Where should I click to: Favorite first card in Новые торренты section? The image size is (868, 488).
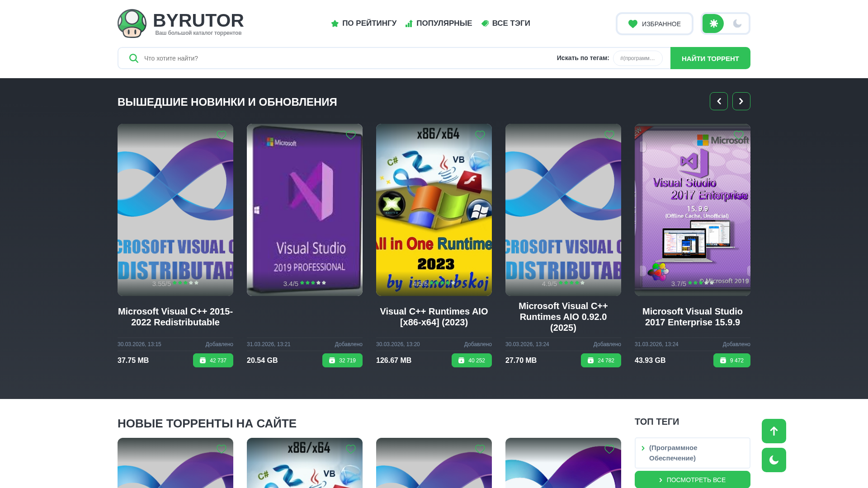[222, 449]
